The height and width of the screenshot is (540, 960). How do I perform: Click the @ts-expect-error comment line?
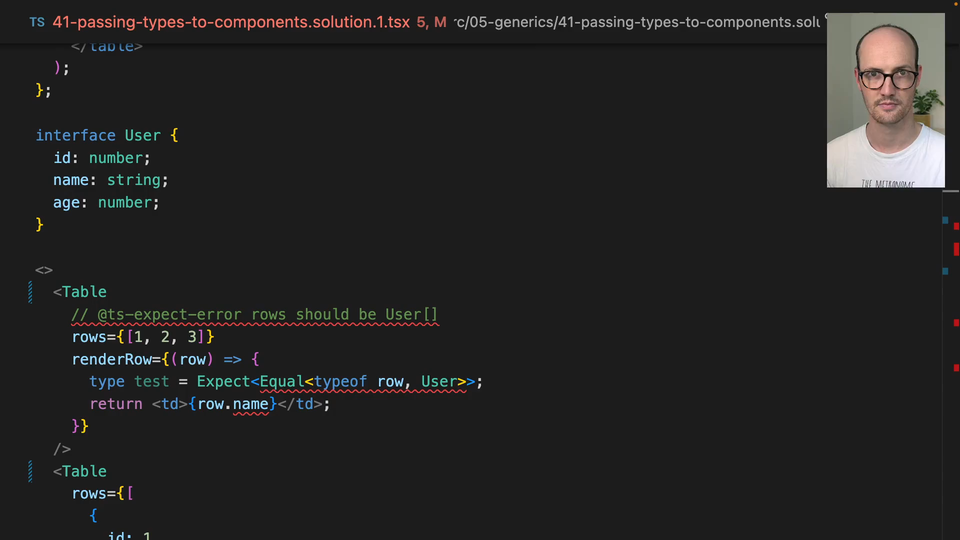tap(255, 315)
